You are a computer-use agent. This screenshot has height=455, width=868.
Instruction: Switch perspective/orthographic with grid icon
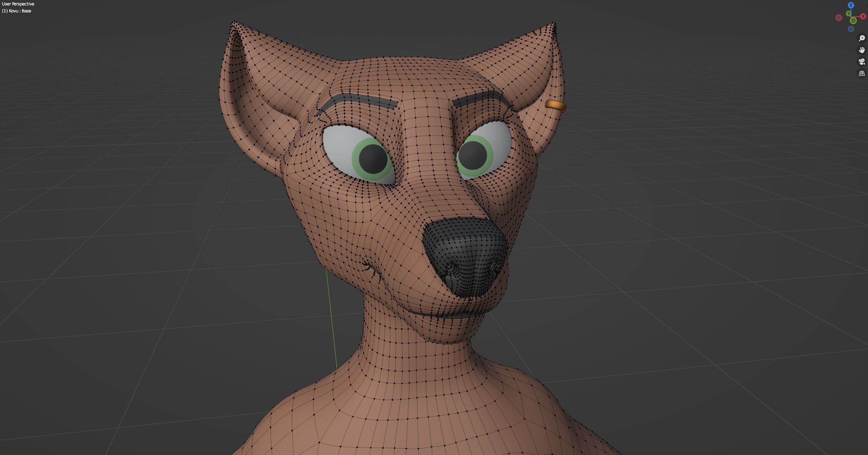pos(862,73)
